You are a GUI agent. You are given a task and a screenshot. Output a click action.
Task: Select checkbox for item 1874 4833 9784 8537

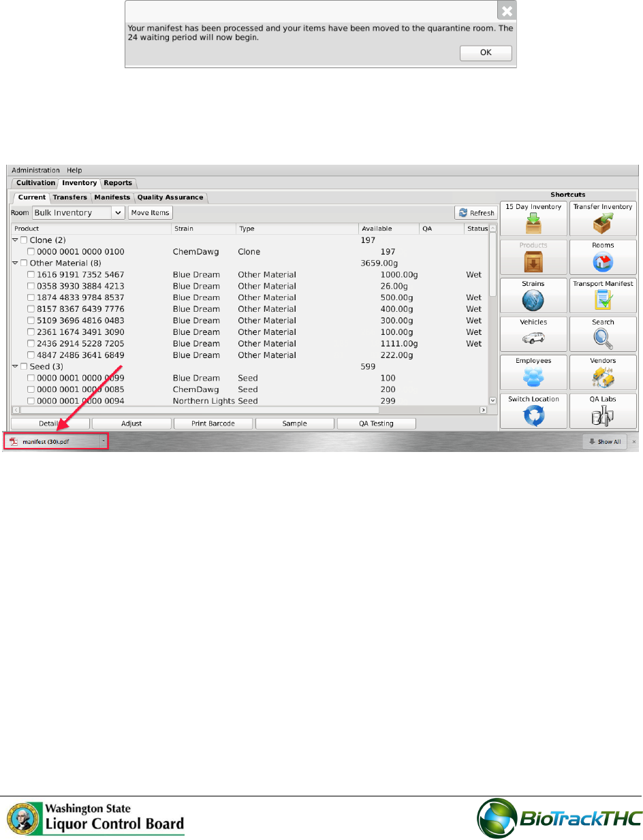click(31, 298)
